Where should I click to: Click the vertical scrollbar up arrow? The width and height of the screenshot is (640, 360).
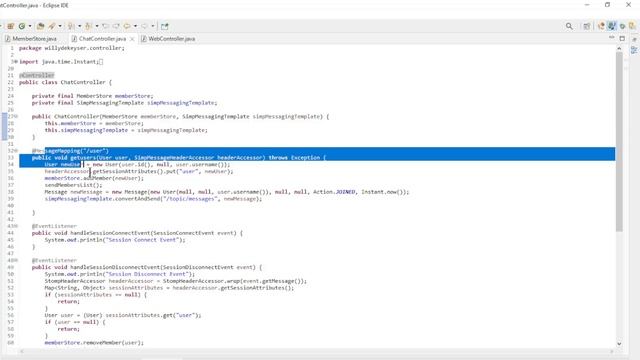click(619, 49)
